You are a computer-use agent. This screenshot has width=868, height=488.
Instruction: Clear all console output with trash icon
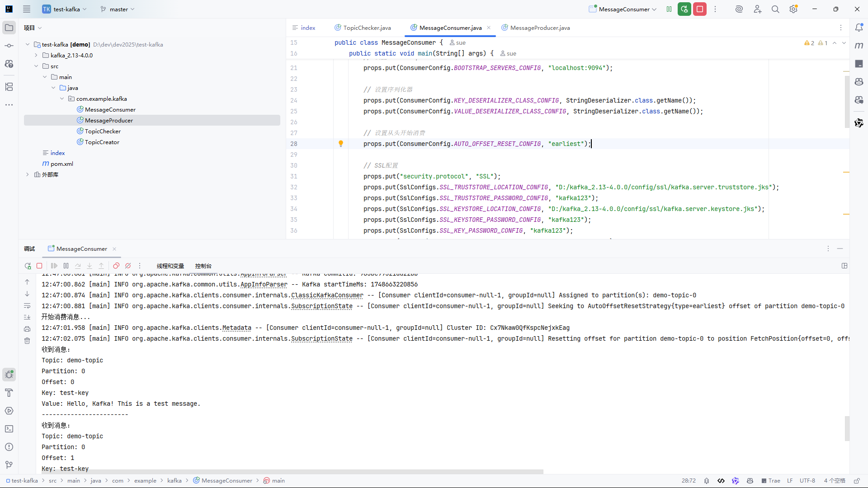click(x=27, y=341)
